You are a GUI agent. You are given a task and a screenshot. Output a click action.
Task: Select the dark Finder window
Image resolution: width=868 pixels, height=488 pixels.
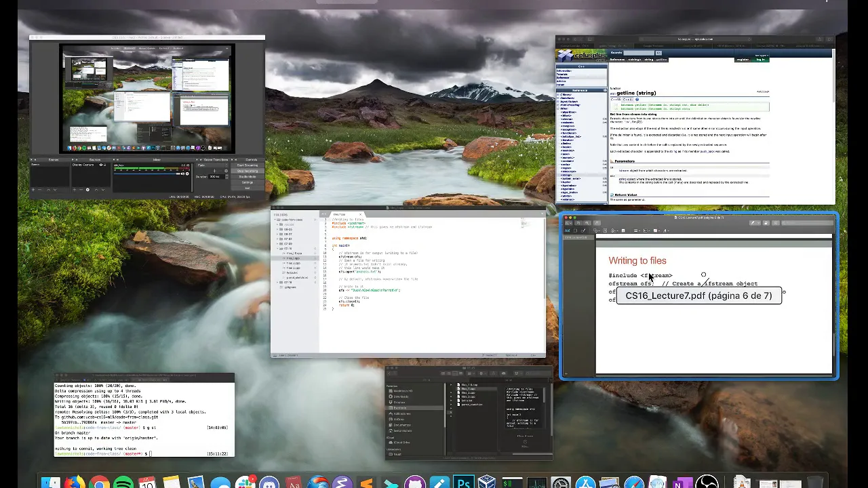(x=469, y=414)
